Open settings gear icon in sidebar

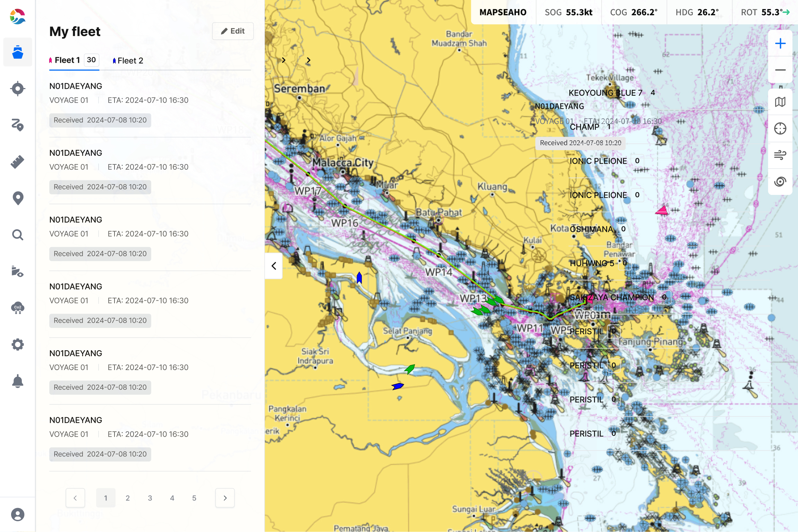18,344
